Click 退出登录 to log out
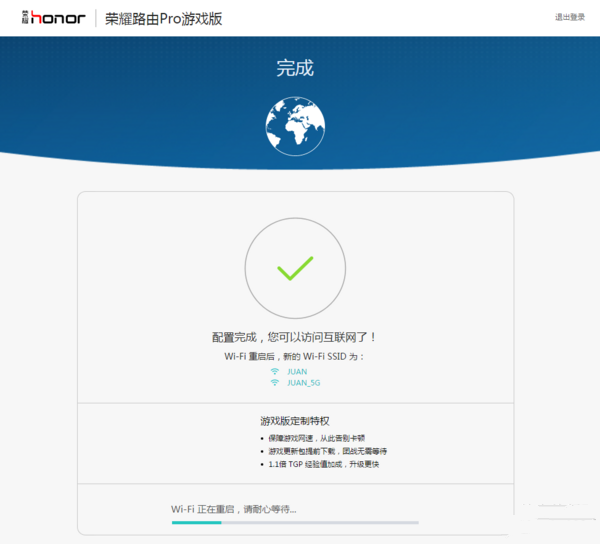Viewport: 600px width, 544px height. 570,17
